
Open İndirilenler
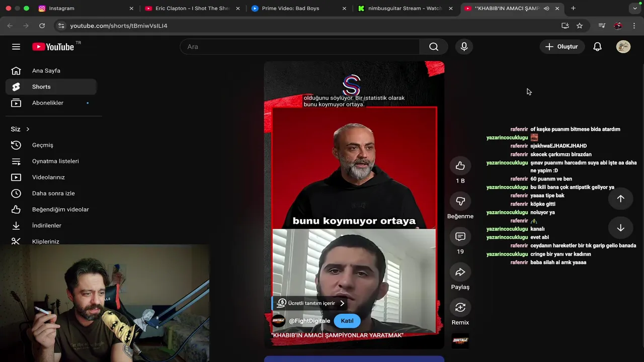coord(51,226)
